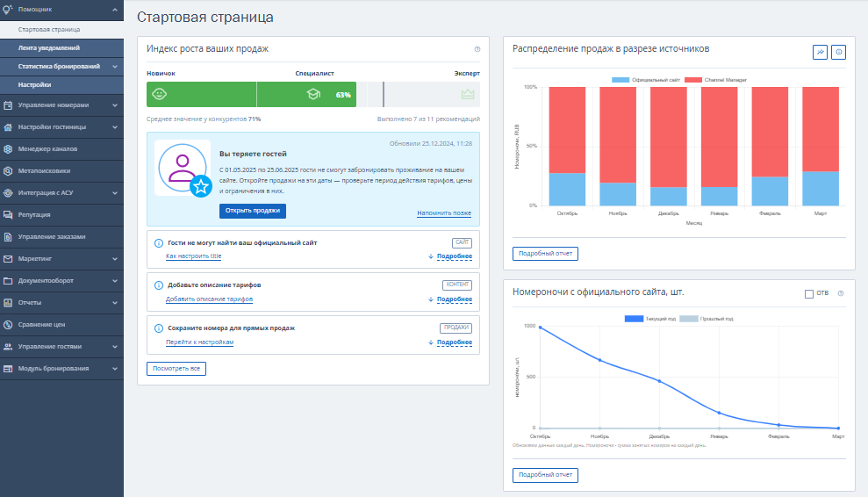Click the Метапоисковики sidebar icon

tap(8, 171)
